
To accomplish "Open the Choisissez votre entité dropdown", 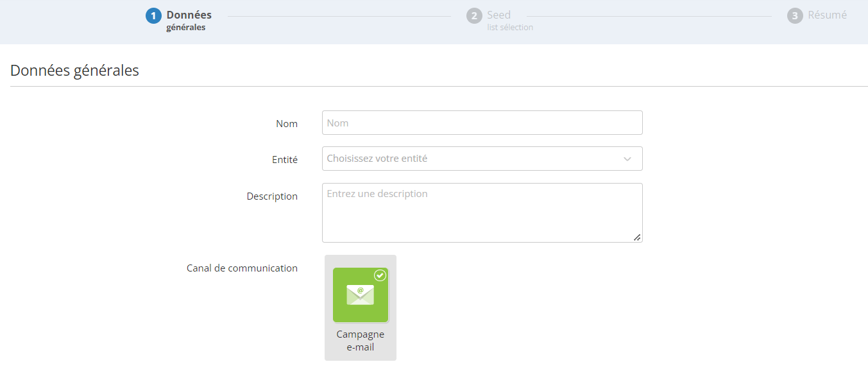I will pos(482,159).
